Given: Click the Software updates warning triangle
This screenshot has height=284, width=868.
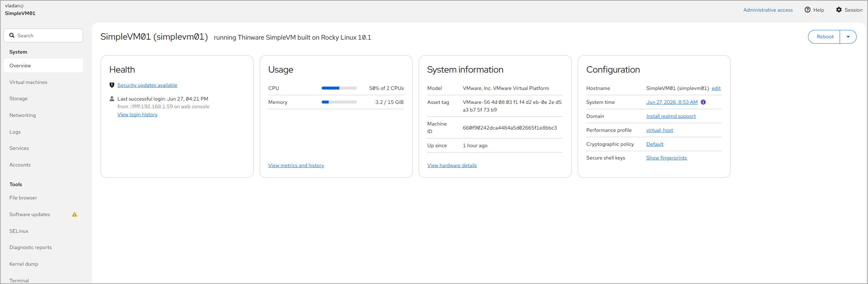Looking at the screenshot, I should (x=74, y=214).
